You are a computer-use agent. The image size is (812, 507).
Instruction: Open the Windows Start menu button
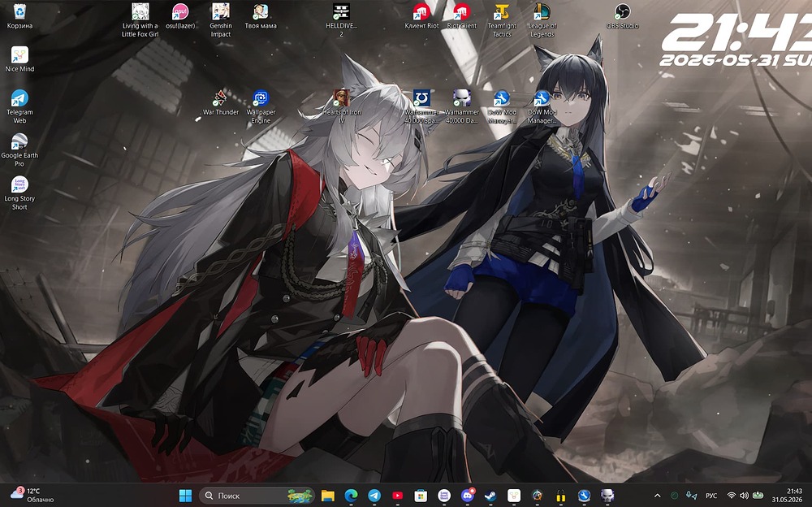click(x=185, y=496)
